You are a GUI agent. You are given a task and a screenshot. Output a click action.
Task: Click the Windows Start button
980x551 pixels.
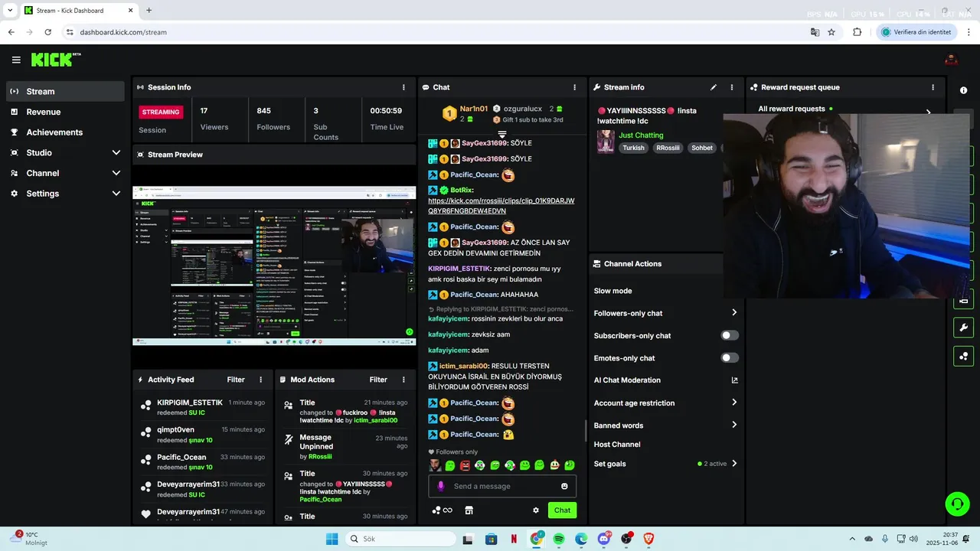[332, 539]
